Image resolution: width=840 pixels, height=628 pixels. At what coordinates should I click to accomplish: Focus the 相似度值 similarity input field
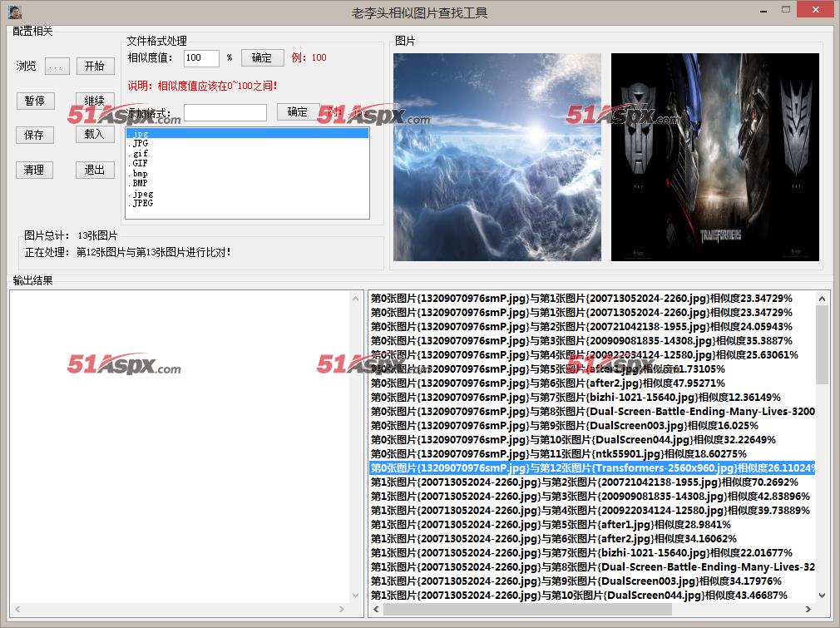(201, 58)
